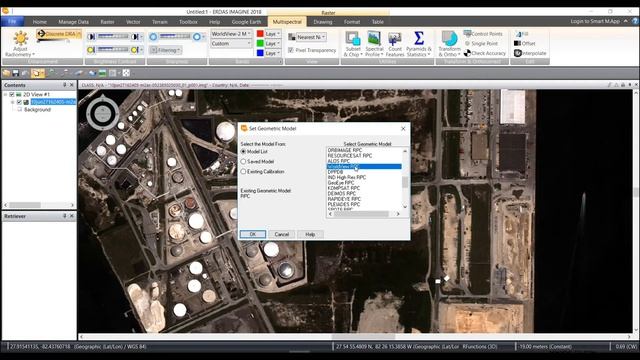Image resolution: width=640 pixels, height=360 pixels.
Task: Switch to the Google Earth tab
Action: [246, 22]
